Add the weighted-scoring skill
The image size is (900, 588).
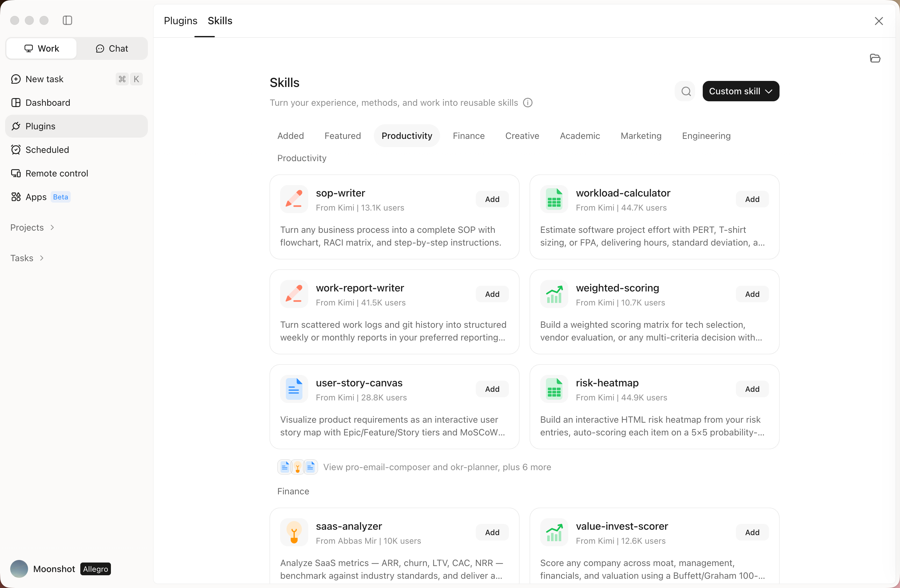coord(752,294)
